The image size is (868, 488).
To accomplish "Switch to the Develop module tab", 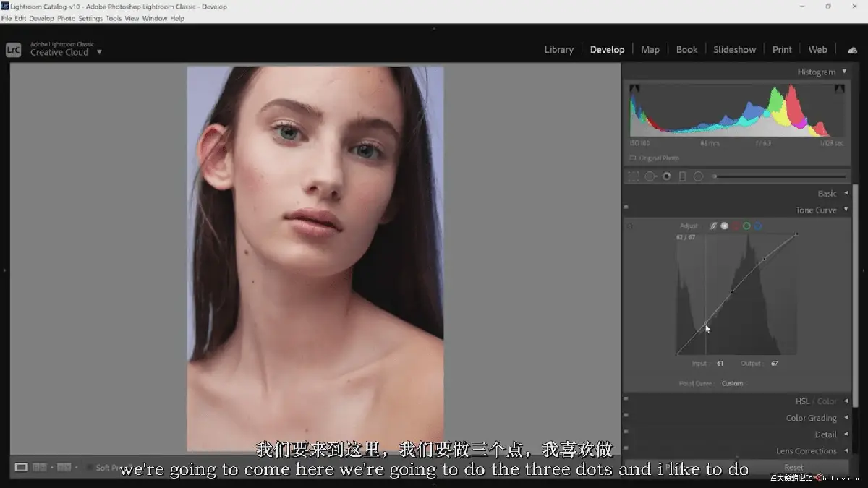I will (x=607, y=50).
